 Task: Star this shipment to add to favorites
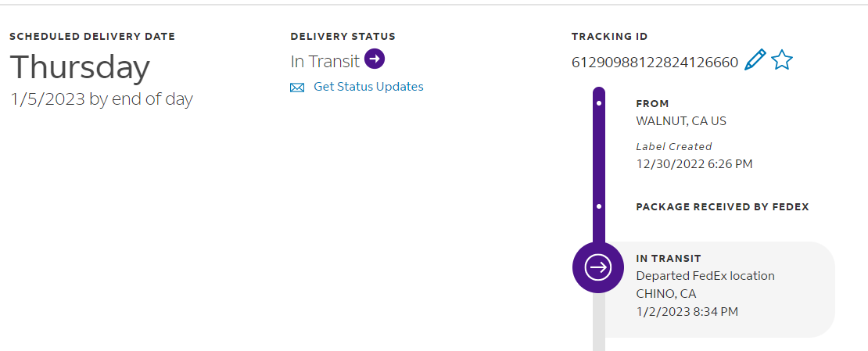(782, 60)
